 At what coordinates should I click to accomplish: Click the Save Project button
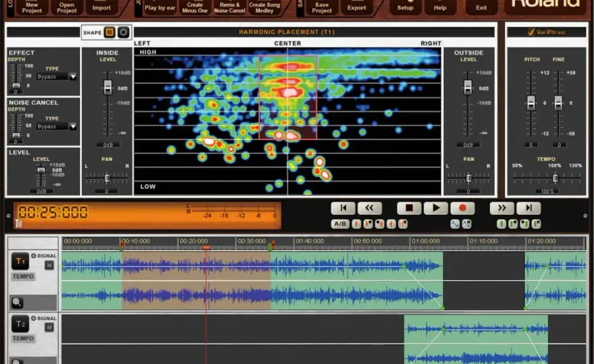[322, 7]
